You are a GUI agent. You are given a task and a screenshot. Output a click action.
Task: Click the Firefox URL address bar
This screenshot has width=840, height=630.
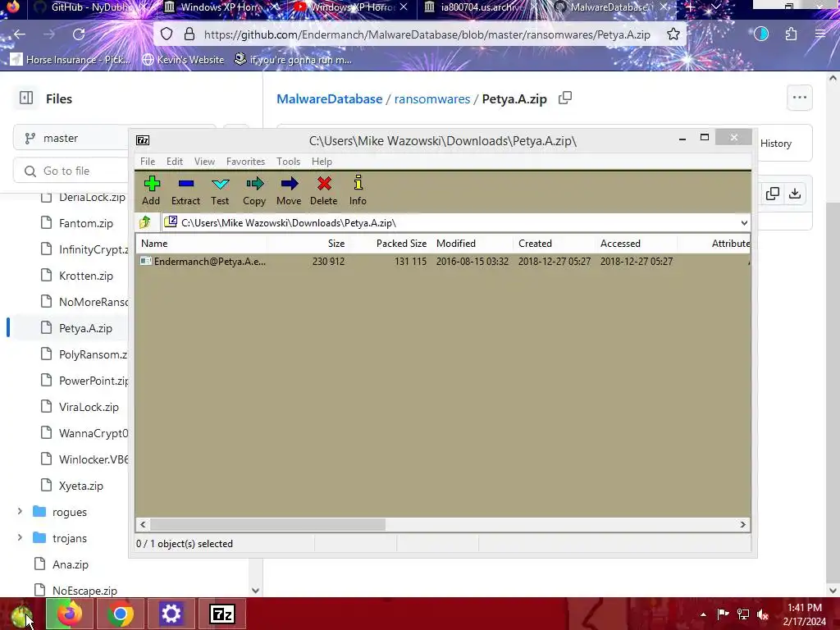point(427,34)
